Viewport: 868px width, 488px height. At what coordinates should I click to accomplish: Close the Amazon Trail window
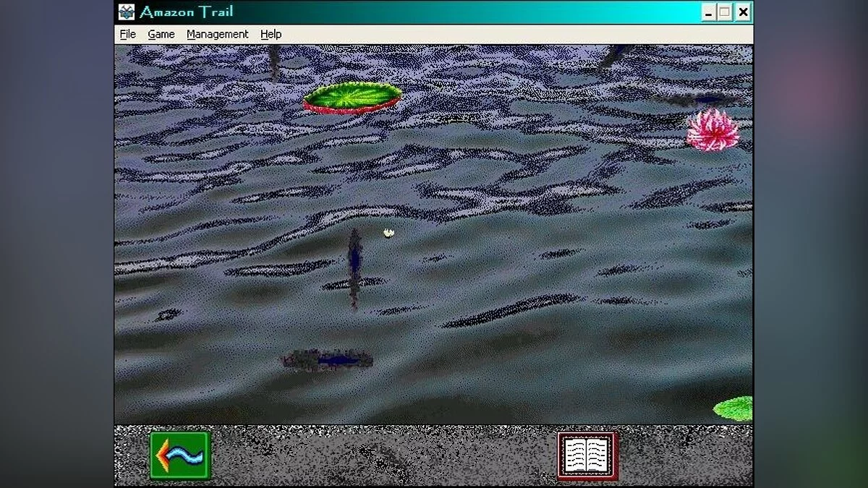[743, 12]
